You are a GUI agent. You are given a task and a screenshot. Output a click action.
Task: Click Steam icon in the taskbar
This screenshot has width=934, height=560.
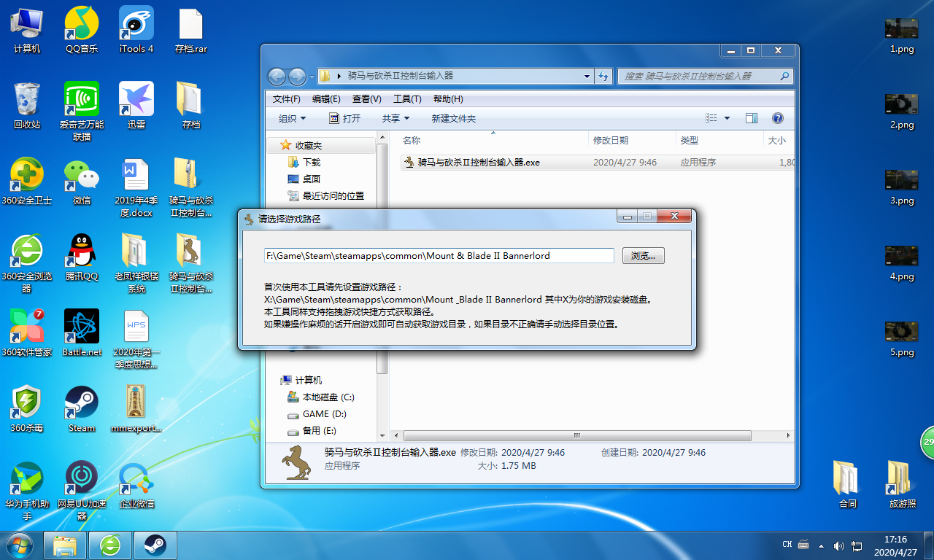[155, 545]
